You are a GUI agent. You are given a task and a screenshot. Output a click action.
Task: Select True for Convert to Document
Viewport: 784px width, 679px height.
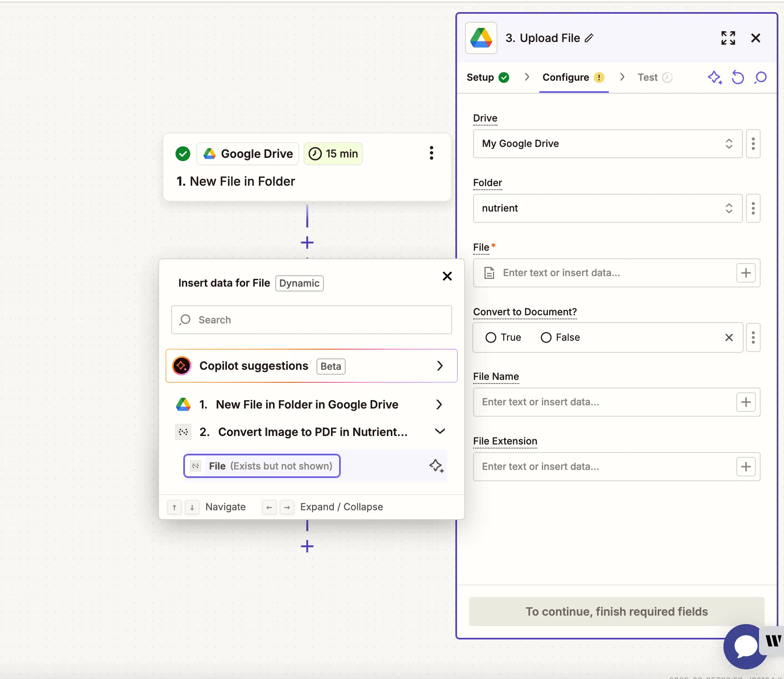tap(491, 337)
